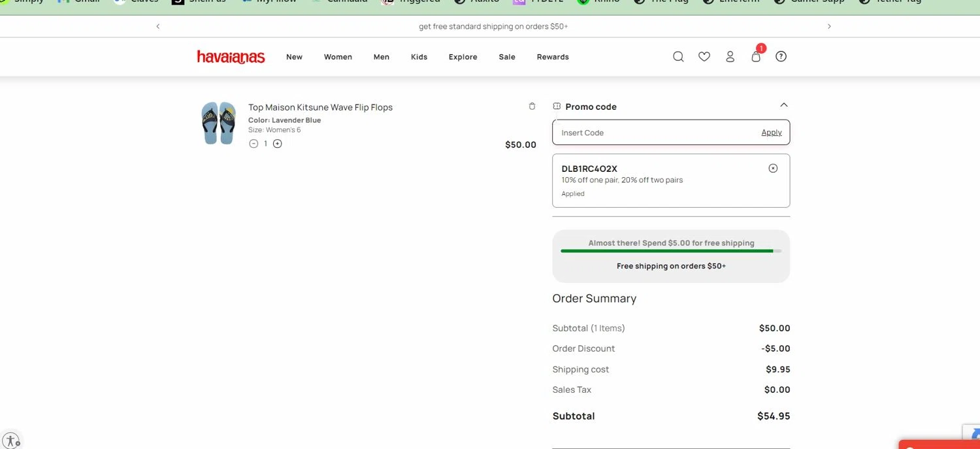
Task: Click the Order Summary heading
Action: click(x=595, y=298)
